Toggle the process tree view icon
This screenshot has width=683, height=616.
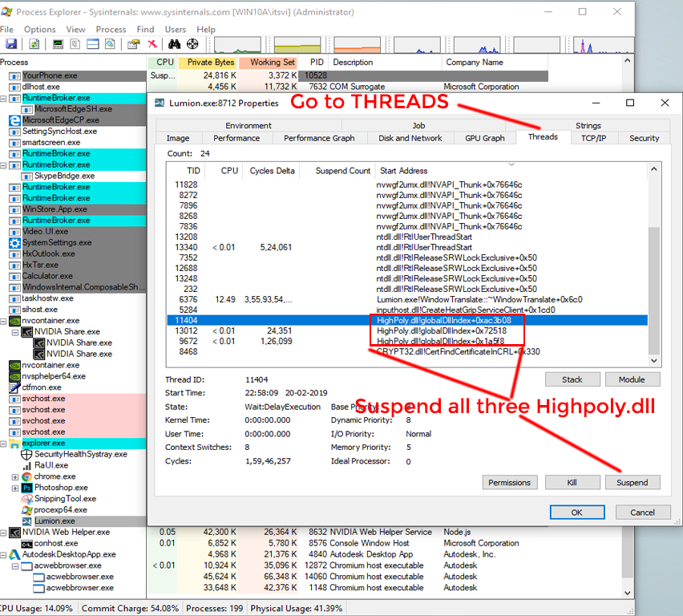point(75,44)
